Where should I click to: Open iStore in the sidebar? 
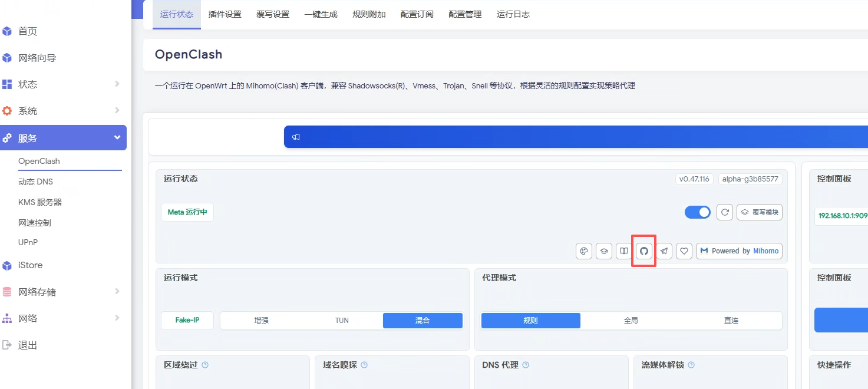[x=30, y=265]
